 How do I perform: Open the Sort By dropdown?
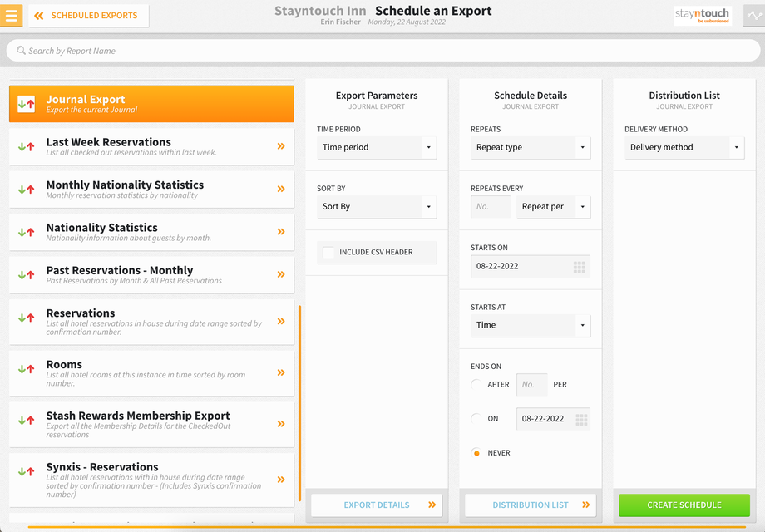pos(377,207)
